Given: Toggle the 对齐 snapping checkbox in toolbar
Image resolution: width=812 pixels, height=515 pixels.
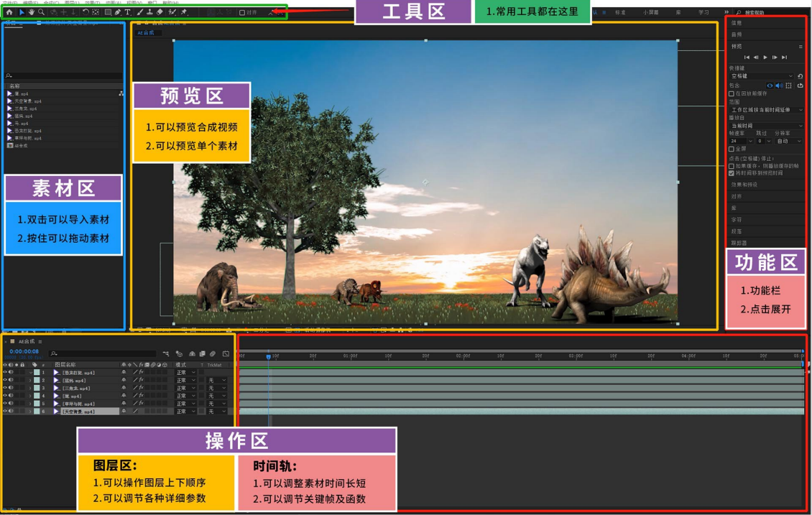Looking at the screenshot, I should click(x=242, y=13).
